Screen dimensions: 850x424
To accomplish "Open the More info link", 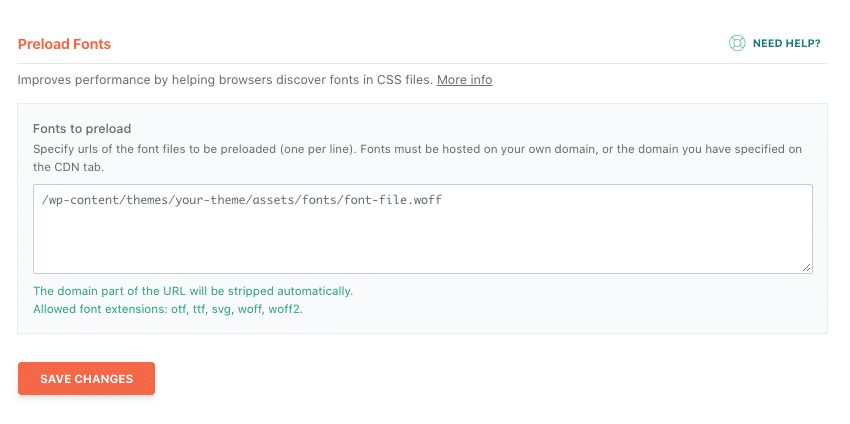I will click(464, 79).
